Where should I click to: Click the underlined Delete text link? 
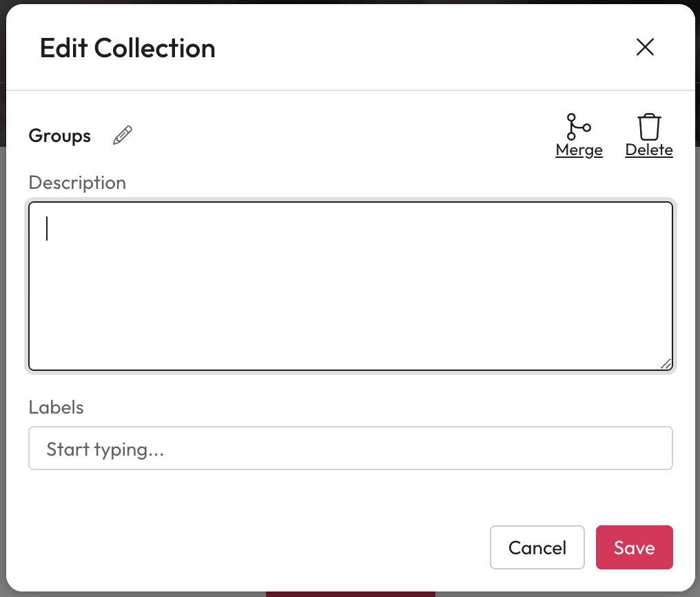point(649,150)
